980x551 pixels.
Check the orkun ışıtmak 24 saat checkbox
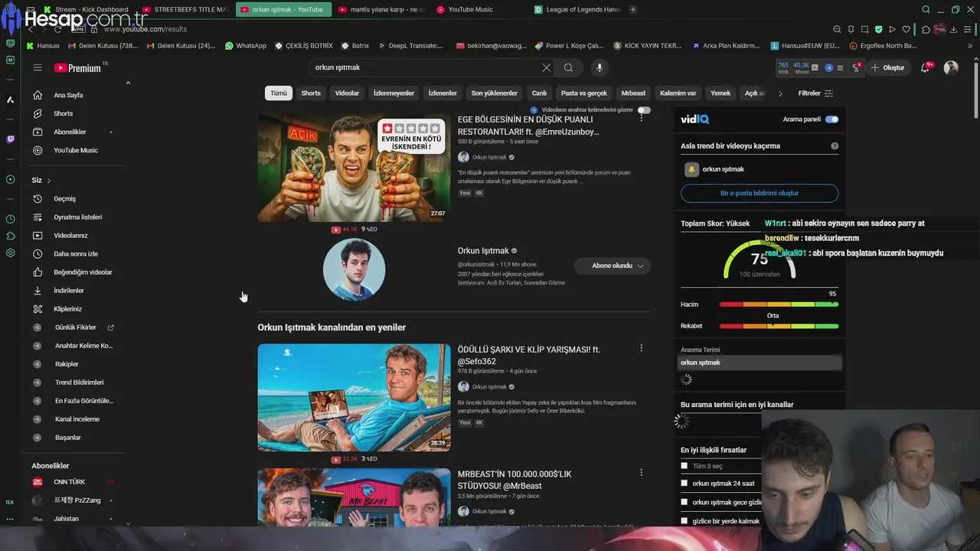point(684,483)
